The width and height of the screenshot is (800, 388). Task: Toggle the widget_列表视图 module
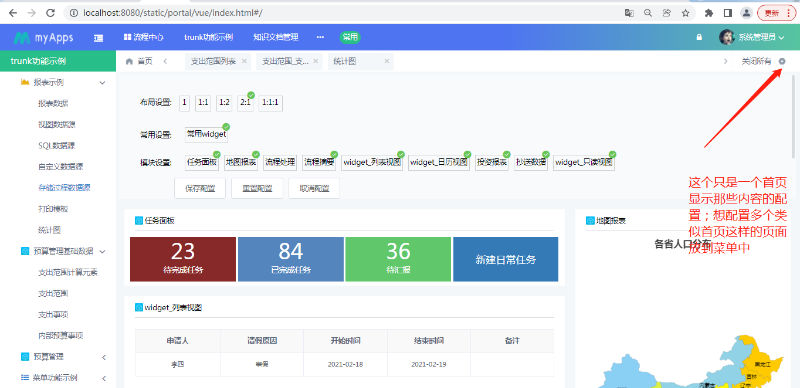pos(372,163)
